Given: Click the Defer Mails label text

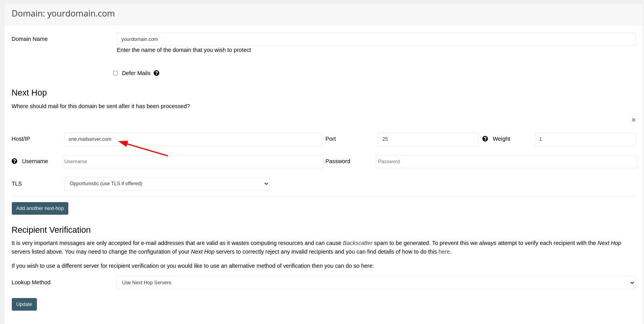Looking at the screenshot, I should 136,73.
